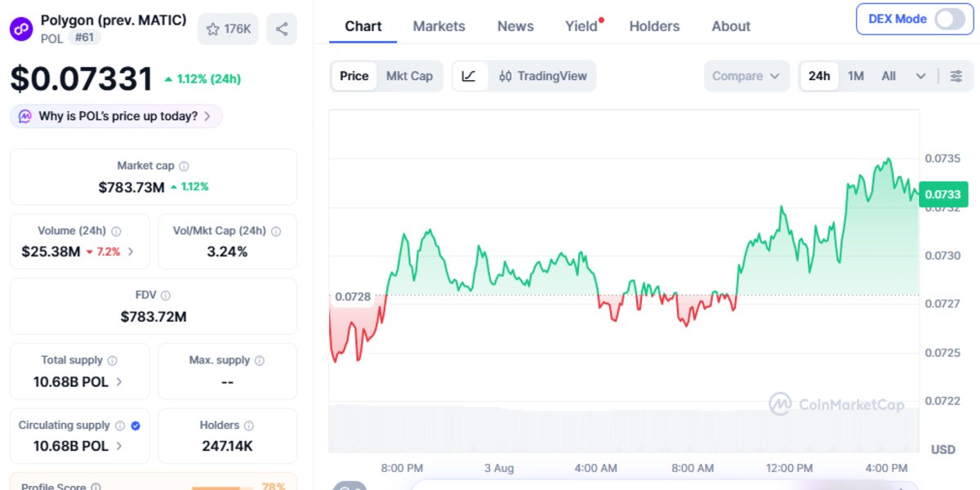Show FDV info icon
The width and height of the screenshot is (980, 490).
pyautogui.click(x=166, y=296)
